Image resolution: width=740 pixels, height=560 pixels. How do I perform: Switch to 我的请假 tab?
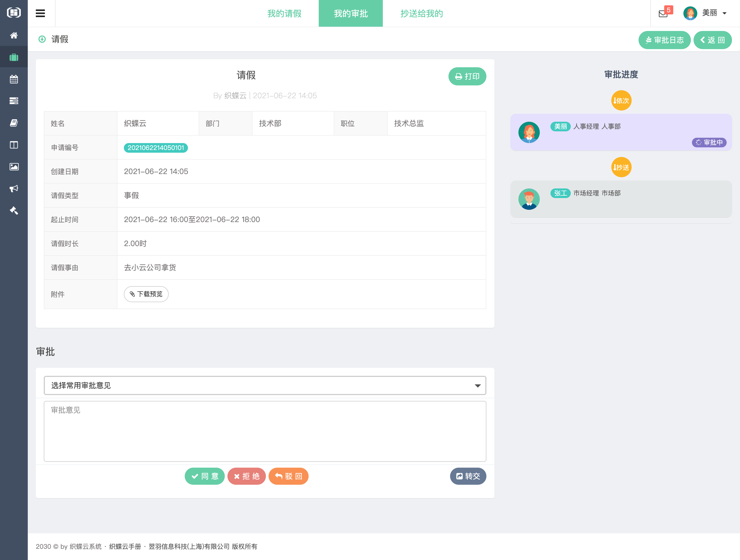(284, 13)
